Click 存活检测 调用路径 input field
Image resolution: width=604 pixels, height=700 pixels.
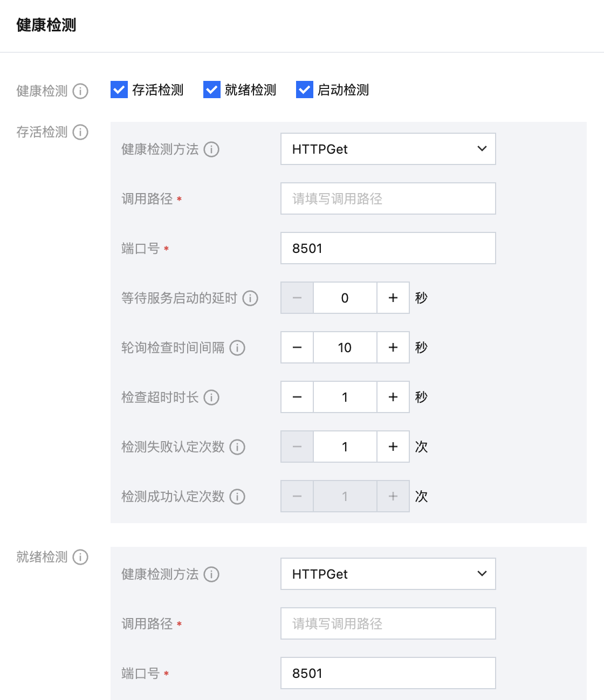(x=388, y=198)
